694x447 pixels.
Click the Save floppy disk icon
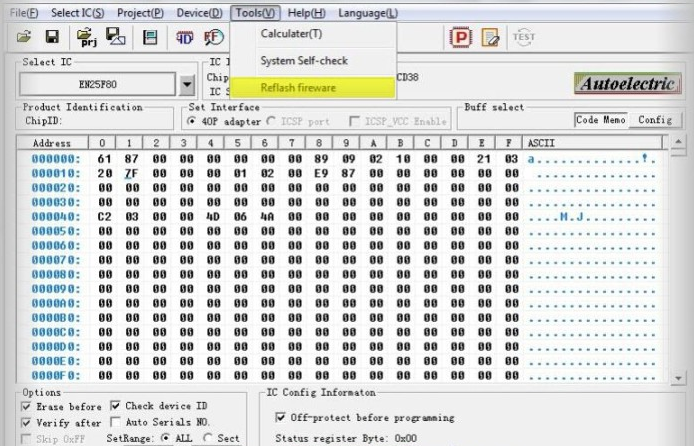pyautogui.click(x=52, y=37)
